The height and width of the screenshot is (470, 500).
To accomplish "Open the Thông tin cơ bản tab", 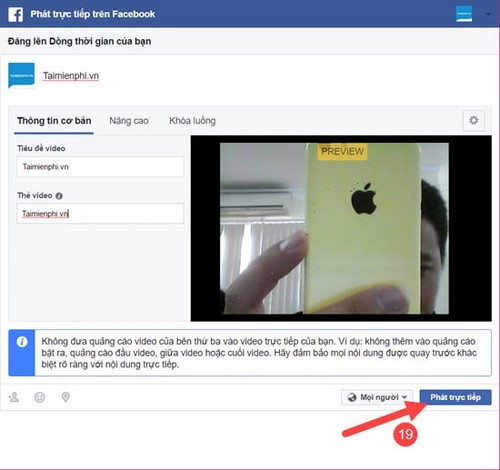I will (54, 121).
